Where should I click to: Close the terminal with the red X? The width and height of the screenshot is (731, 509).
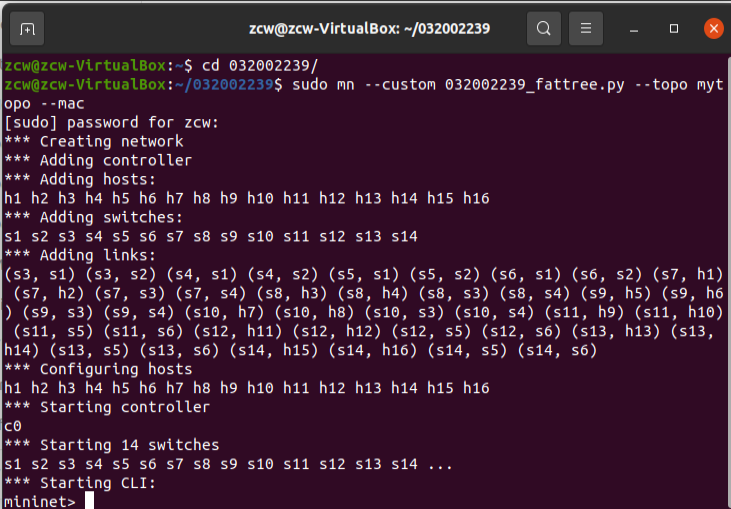(713, 28)
